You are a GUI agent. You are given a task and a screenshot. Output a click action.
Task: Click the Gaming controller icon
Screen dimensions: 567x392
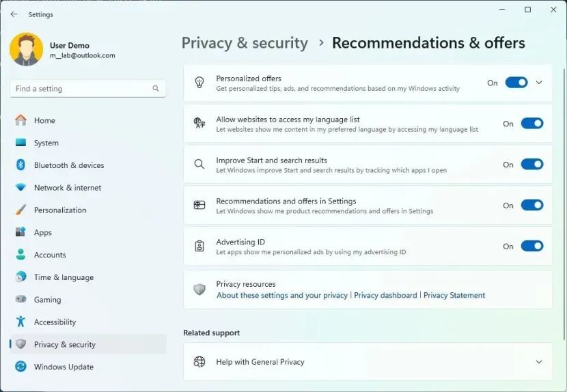point(20,299)
